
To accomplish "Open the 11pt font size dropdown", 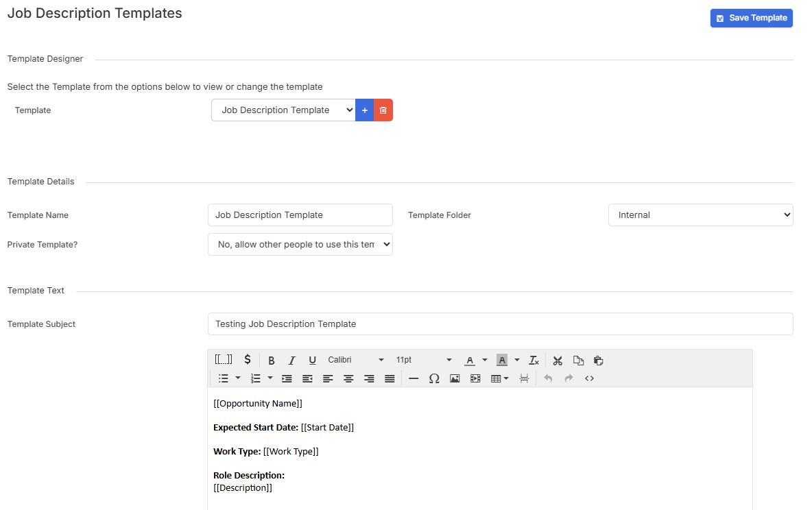I will coord(424,360).
